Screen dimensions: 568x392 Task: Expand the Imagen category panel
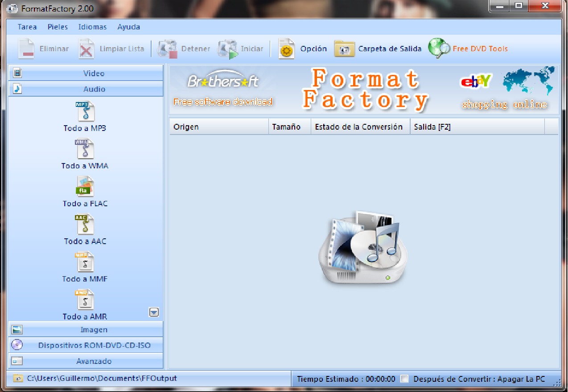click(x=86, y=330)
